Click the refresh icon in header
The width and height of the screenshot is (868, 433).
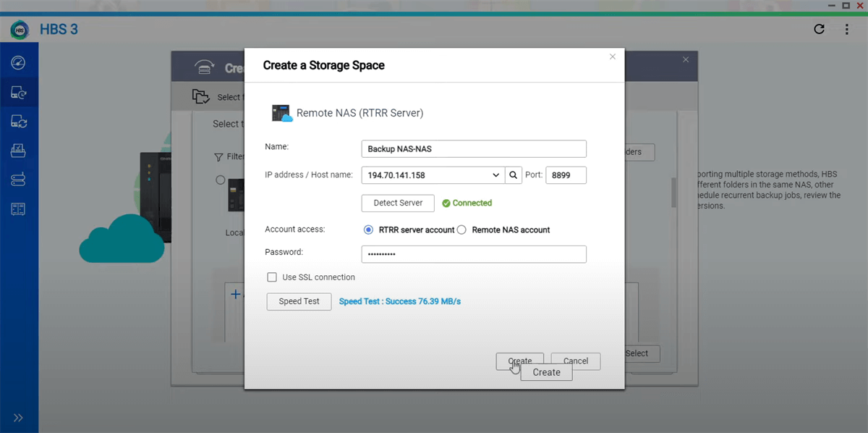[819, 30]
